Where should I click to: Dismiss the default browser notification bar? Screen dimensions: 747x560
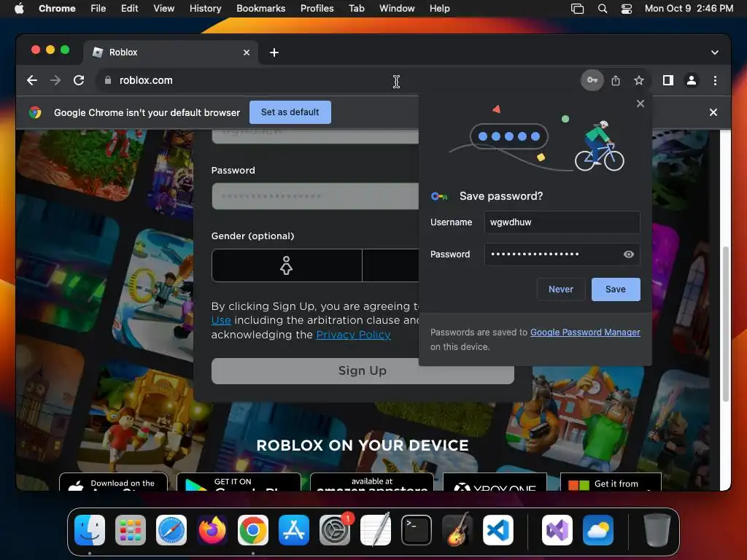tap(713, 112)
